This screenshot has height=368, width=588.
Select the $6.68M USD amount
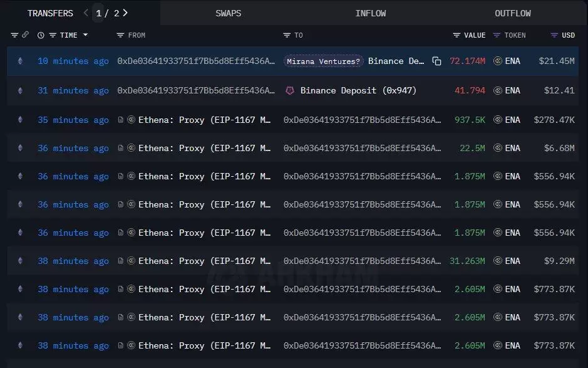click(x=559, y=148)
